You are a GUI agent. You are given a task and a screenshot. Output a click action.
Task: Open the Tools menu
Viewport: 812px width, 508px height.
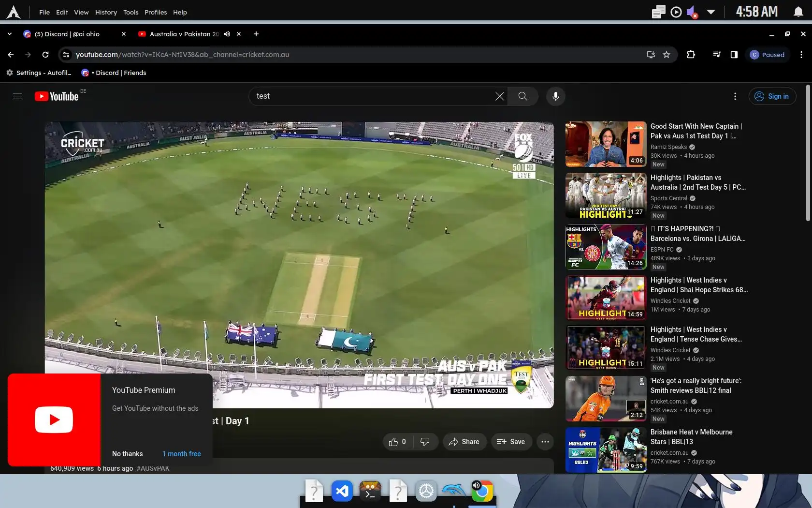point(130,12)
